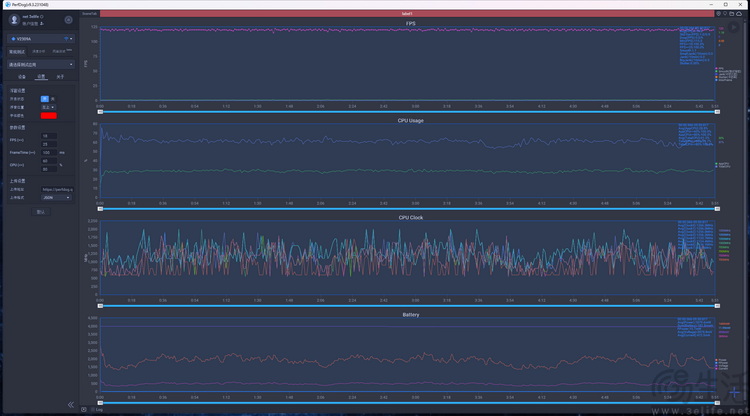The image size is (750, 416).
Task: Click the CPU Usage chart legend entries
Action: coord(723,165)
